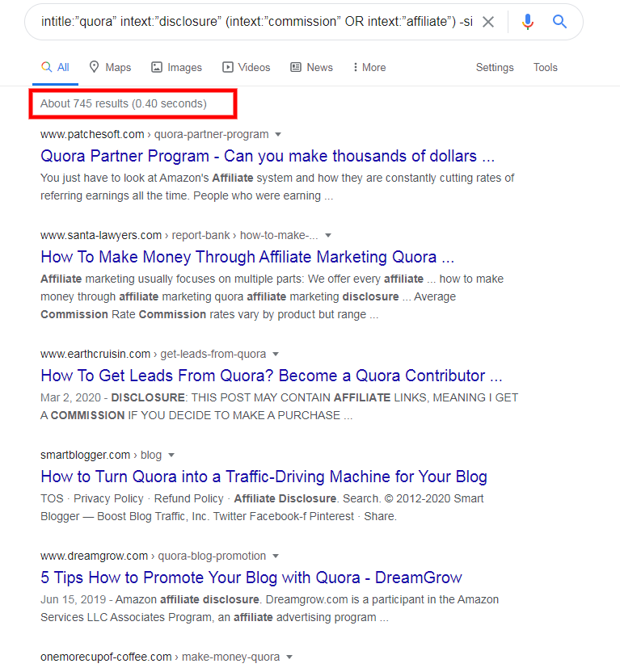This screenshot has height=672, width=620.
Task: Open search Tools
Action: (x=545, y=67)
